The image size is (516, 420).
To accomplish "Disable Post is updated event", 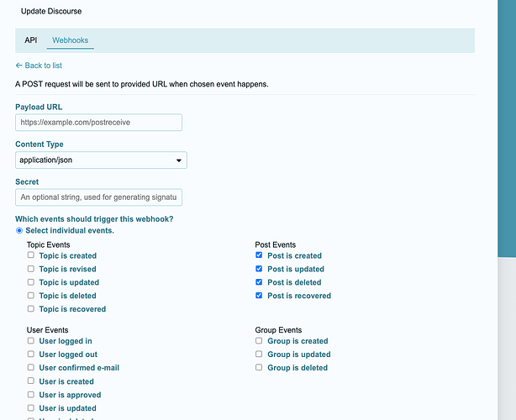I will (259, 269).
